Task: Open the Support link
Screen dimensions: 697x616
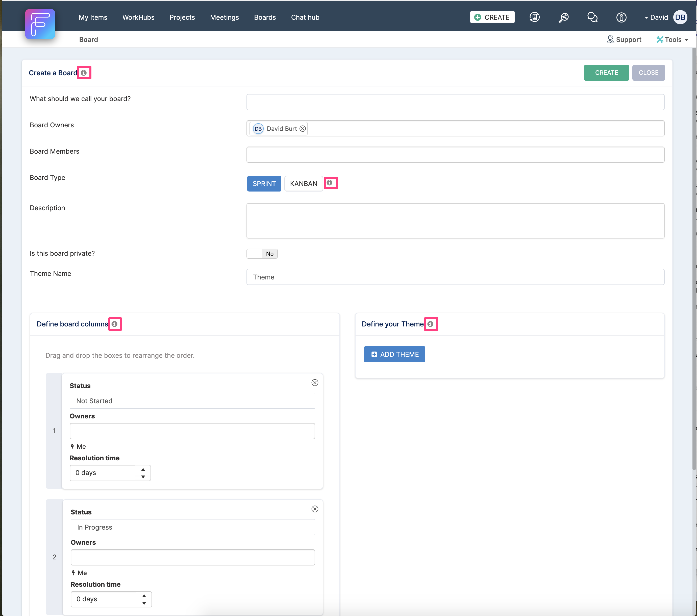Action: (x=624, y=40)
